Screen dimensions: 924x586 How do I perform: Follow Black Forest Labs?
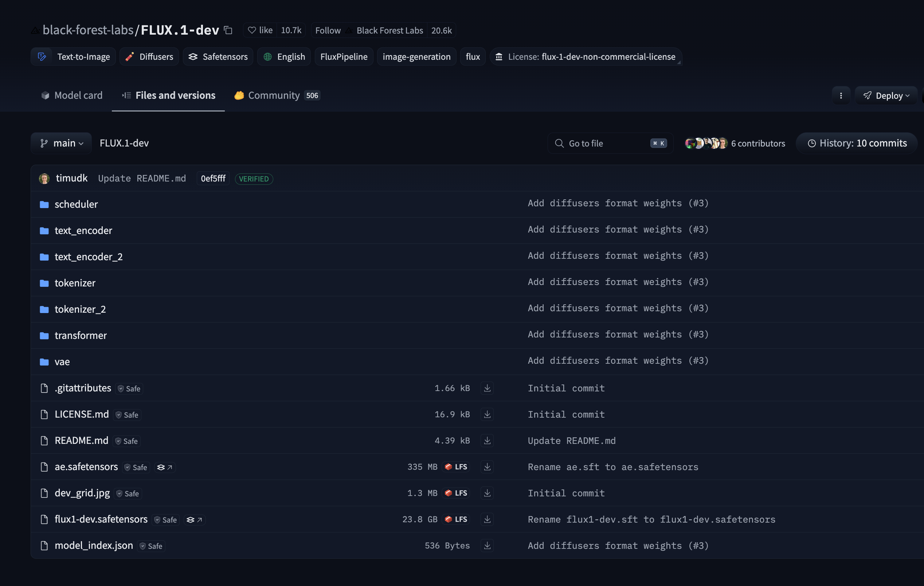coord(328,30)
